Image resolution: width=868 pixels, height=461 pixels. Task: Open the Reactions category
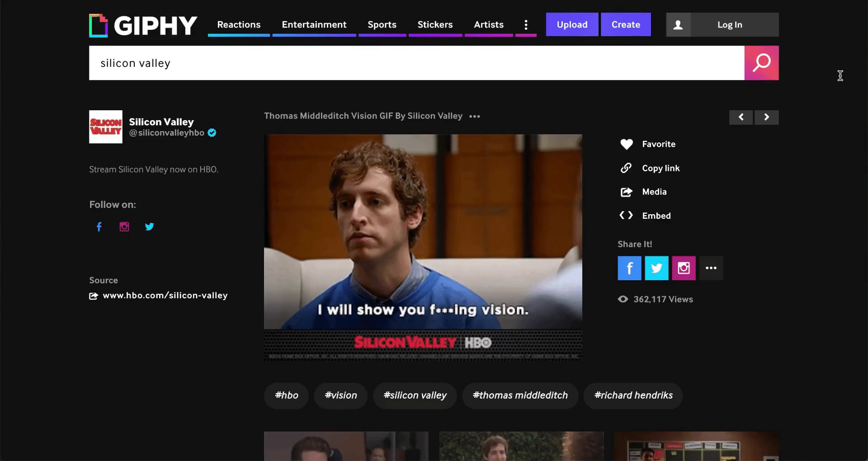coord(239,24)
